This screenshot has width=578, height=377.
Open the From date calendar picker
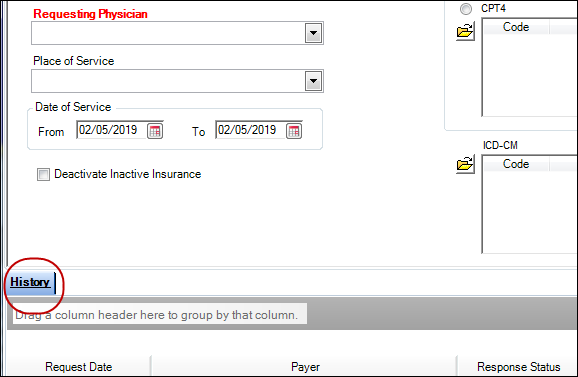pyautogui.click(x=155, y=131)
